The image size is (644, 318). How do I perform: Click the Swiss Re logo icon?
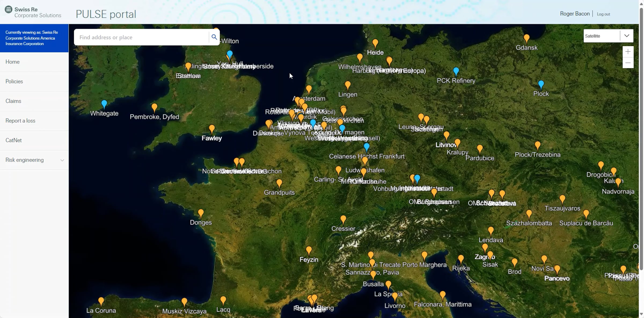pos(8,9)
